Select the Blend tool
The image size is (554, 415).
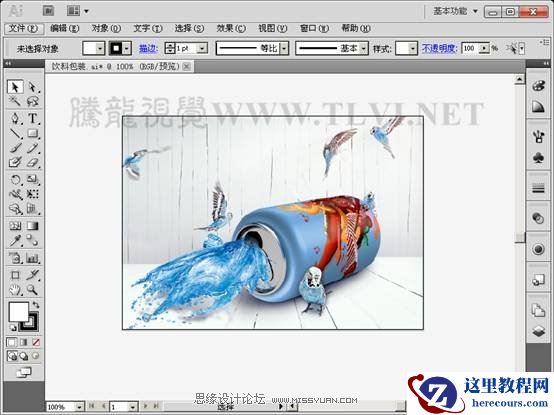coord(32,241)
